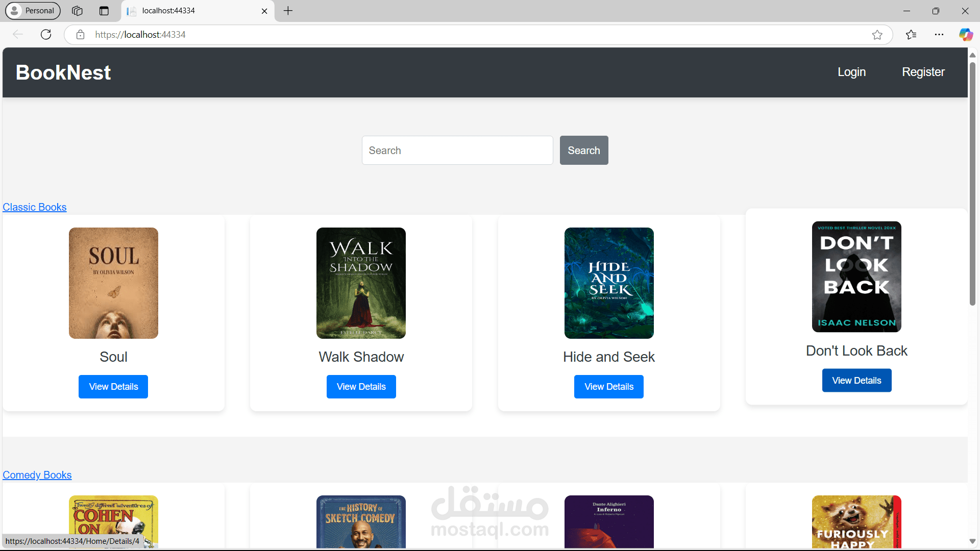
Task: Open the Classic Books category link
Action: [x=35, y=207]
